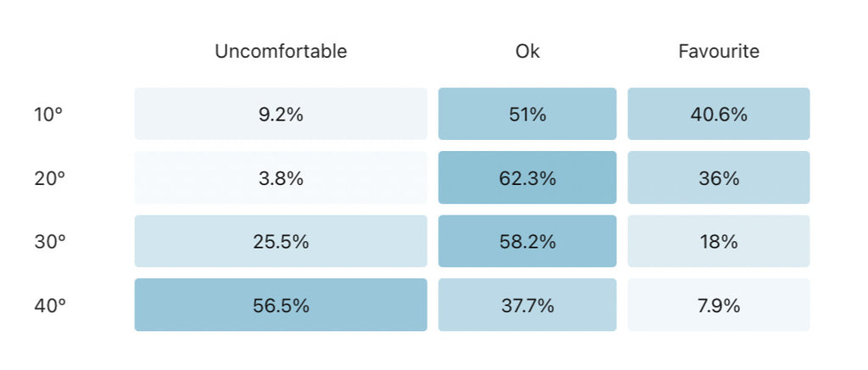Click the 40.6% Favourite cell
Image resolution: width=868 pixels, height=370 pixels.
tap(719, 115)
